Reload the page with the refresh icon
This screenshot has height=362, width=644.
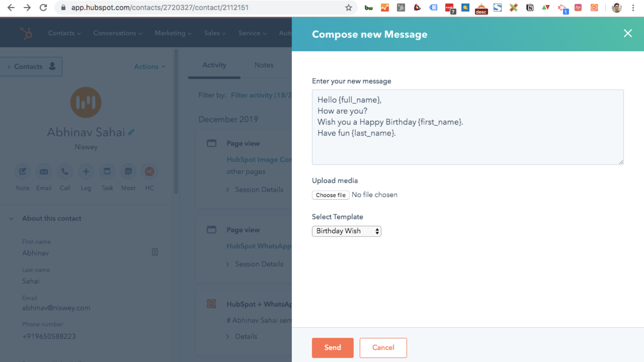43,7
